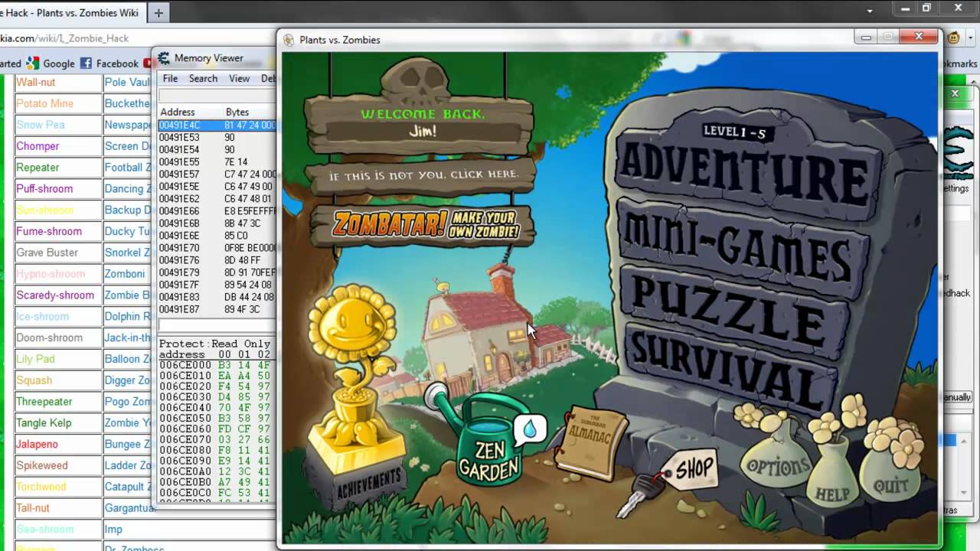Open dropdown arrow beside the monkey extension icon
Viewport: 980px width, 551px height.
[970, 37]
